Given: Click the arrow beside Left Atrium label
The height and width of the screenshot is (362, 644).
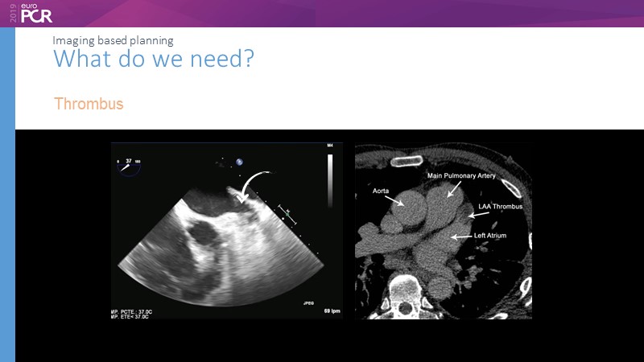Looking at the screenshot, I should (x=460, y=237).
